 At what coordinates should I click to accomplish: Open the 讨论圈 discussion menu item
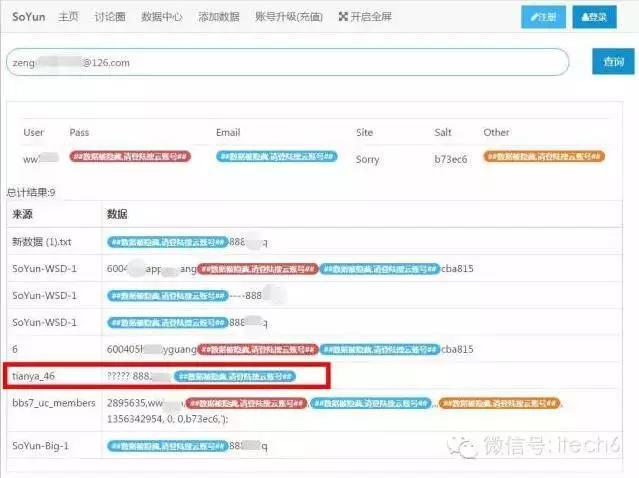coord(110,17)
